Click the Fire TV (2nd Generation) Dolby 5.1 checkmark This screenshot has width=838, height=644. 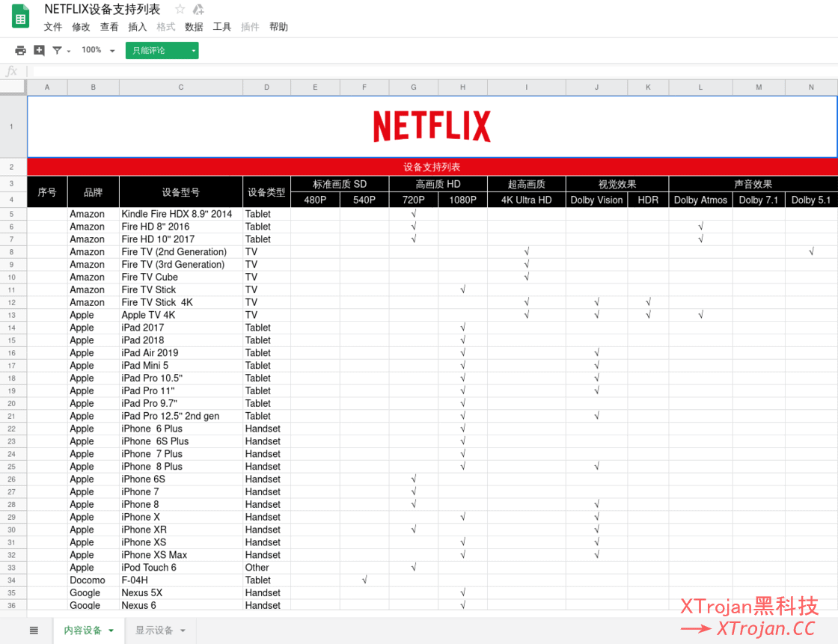tap(811, 252)
